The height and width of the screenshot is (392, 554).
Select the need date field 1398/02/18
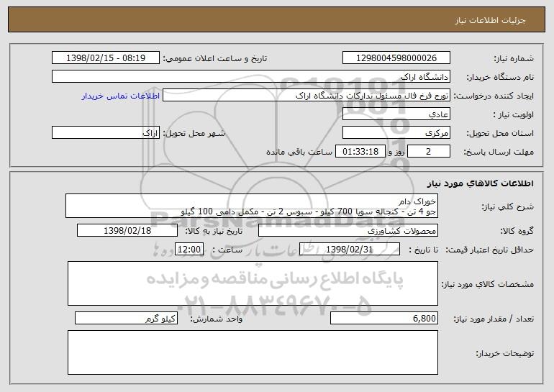pos(127,231)
